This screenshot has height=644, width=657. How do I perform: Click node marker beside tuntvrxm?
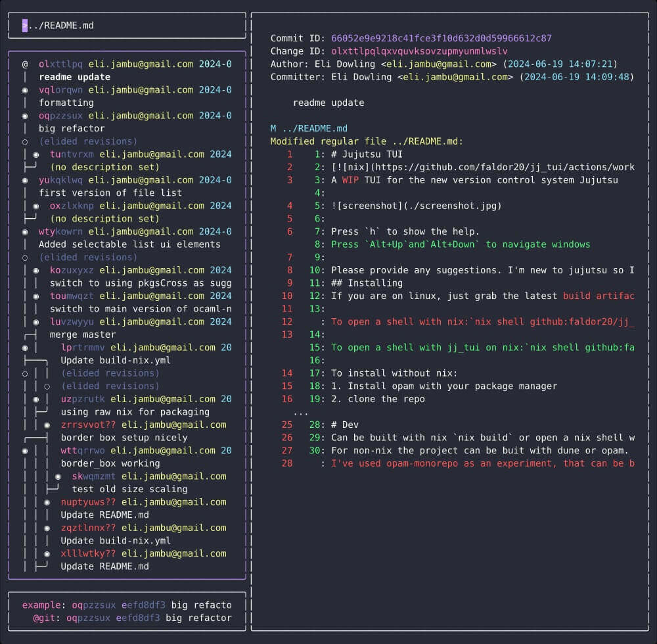[x=36, y=154]
